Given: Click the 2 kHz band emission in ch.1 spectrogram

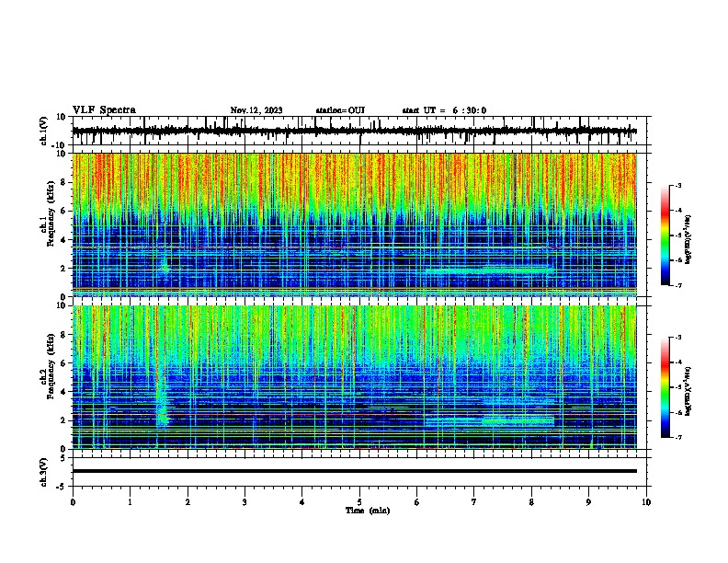Looking at the screenshot, I should [x=490, y=270].
